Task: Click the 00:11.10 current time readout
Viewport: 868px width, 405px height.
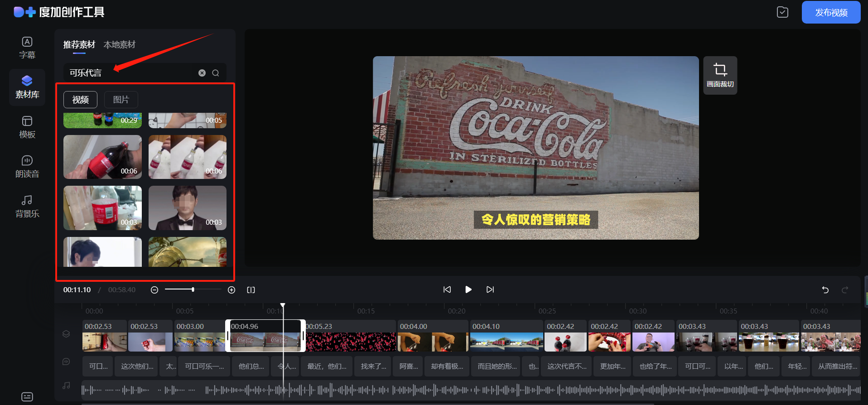Action: click(x=77, y=290)
